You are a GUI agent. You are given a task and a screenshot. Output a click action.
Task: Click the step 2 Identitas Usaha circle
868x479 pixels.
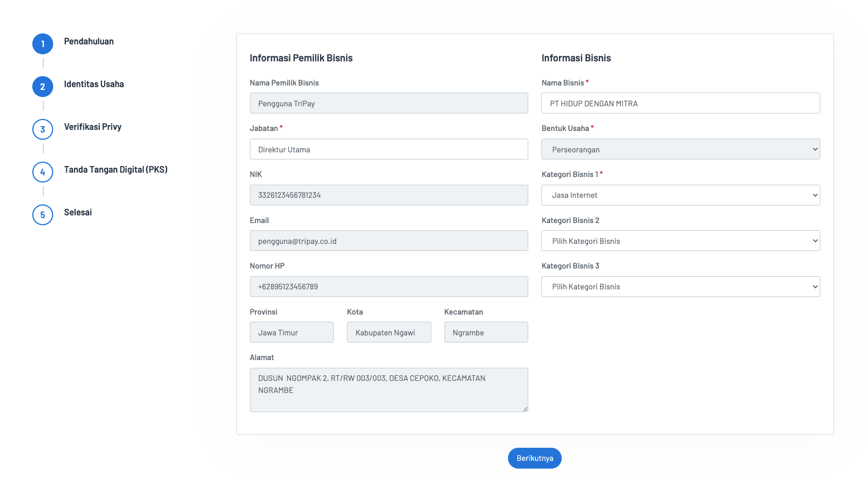coord(43,87)
